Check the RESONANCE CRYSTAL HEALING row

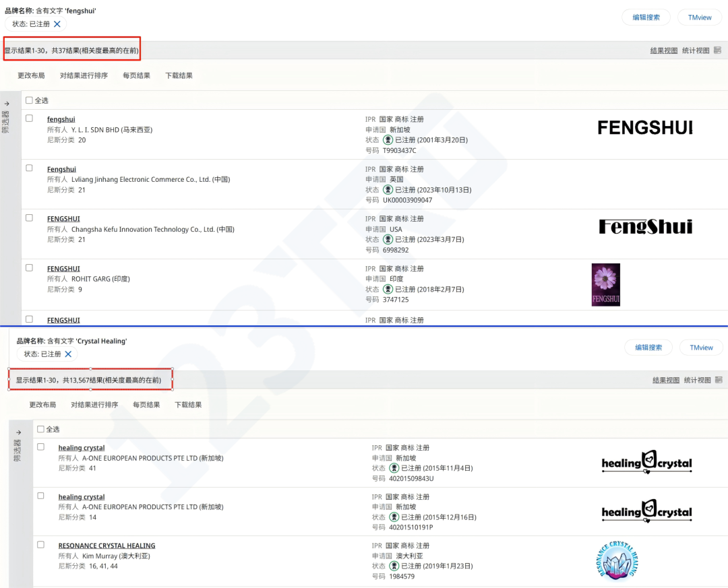pos(41,545)
